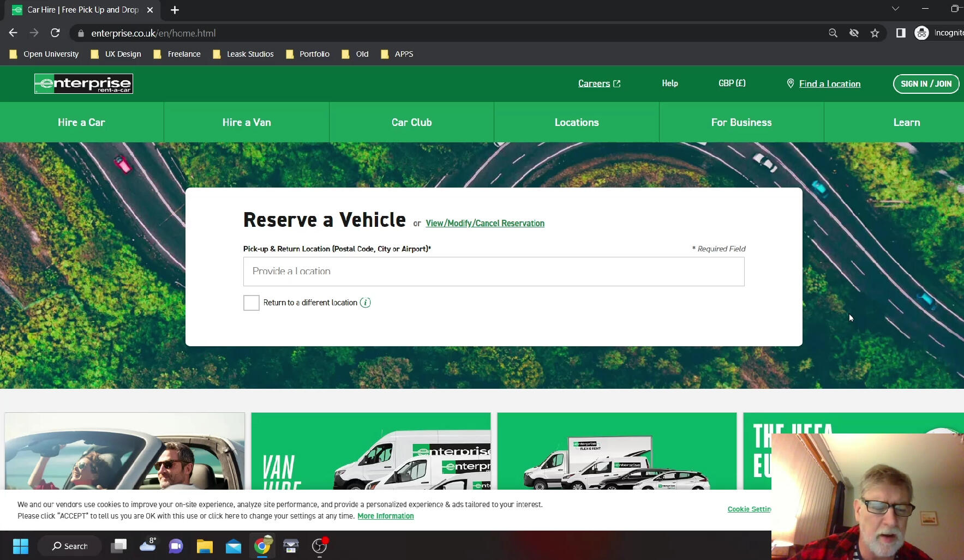The width and height of the screenshot is (964, 560).
Task: Open File Explorer from the taskbar
Action: point(205,546)
